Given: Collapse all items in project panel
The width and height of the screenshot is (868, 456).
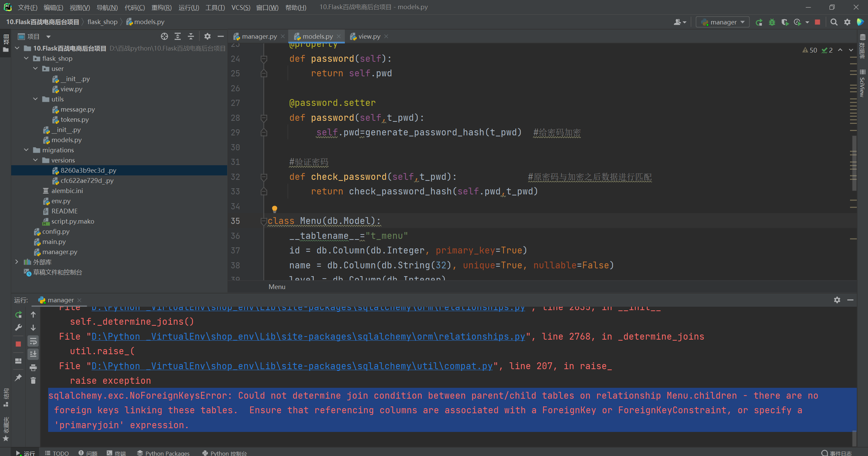Looking at the screenshot, I should (x=191, y=36).
